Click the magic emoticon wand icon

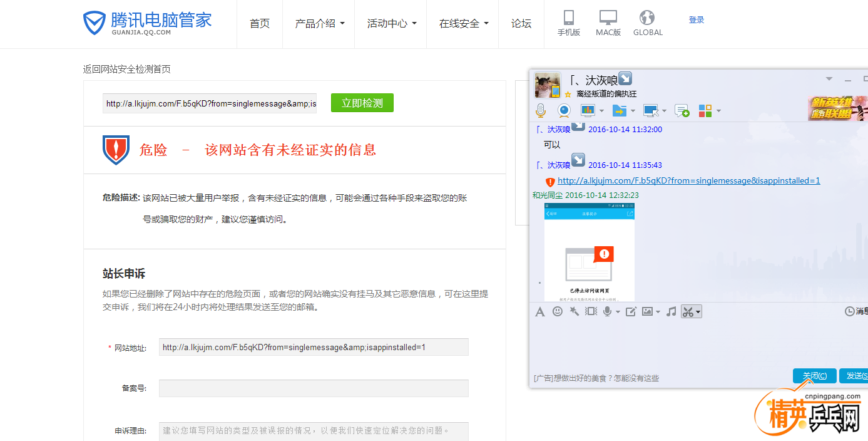(x=574, y=311)
